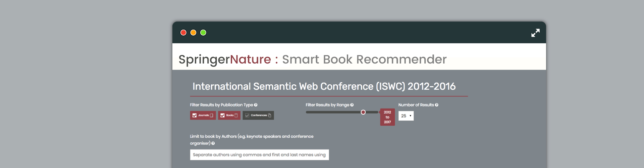Click the red close window button
The width and height of the screenshot is (644, 168).
tap(183, 33)
